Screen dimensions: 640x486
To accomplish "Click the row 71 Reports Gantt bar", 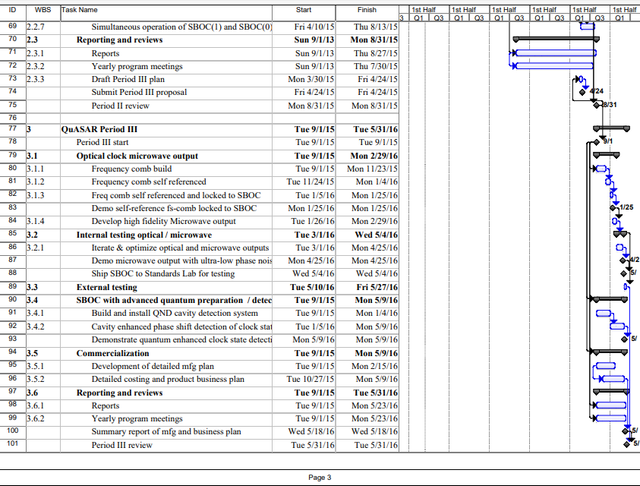I will click(556, 53).
